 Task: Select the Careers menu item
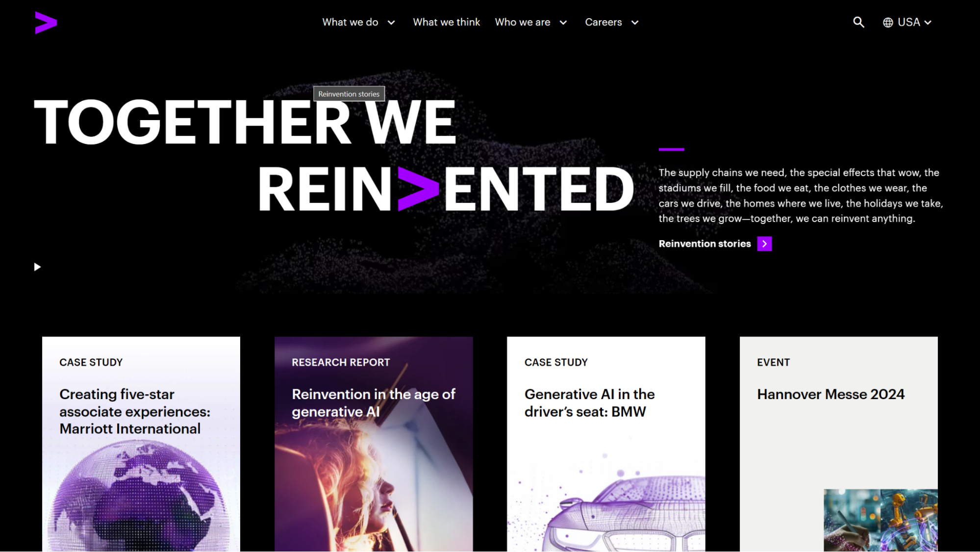tap(603, 22)
